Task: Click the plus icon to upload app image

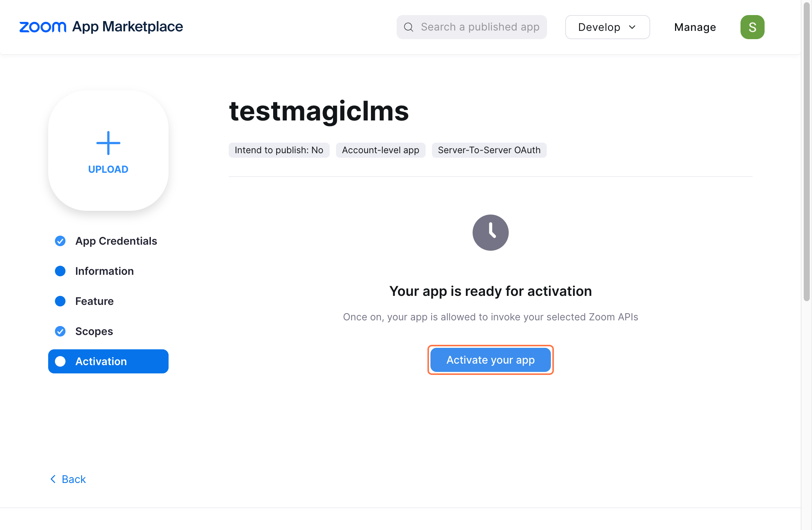Action: (108, 143)
